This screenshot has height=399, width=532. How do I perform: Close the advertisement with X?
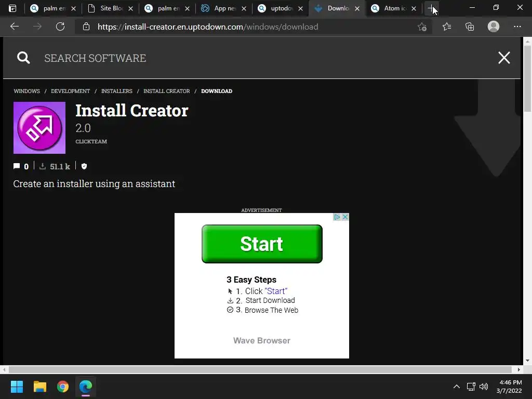click(345, 217)
